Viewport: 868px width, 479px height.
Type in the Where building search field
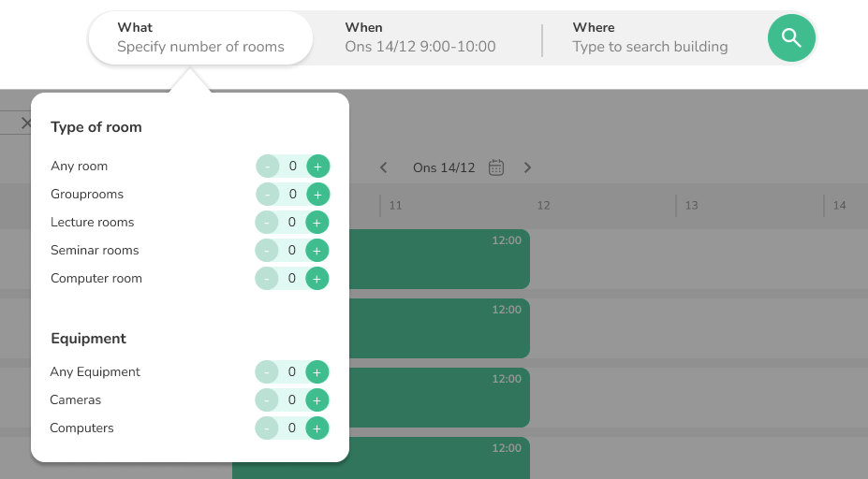coord(651,47)
